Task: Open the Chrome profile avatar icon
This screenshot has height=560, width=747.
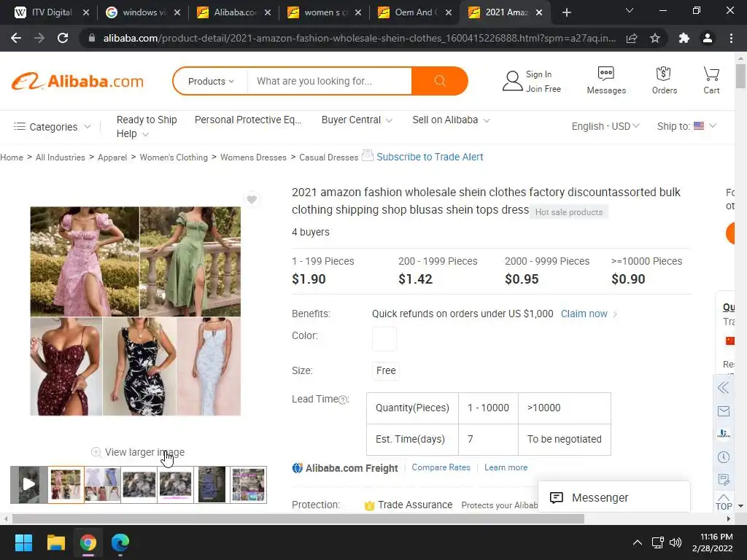Action: tap(708, 38)
